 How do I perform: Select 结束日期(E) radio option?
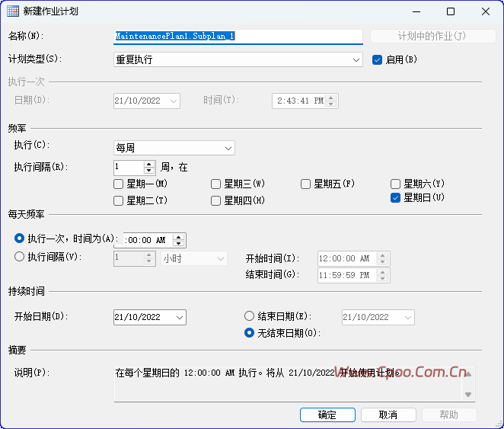[x=249, y=316]
